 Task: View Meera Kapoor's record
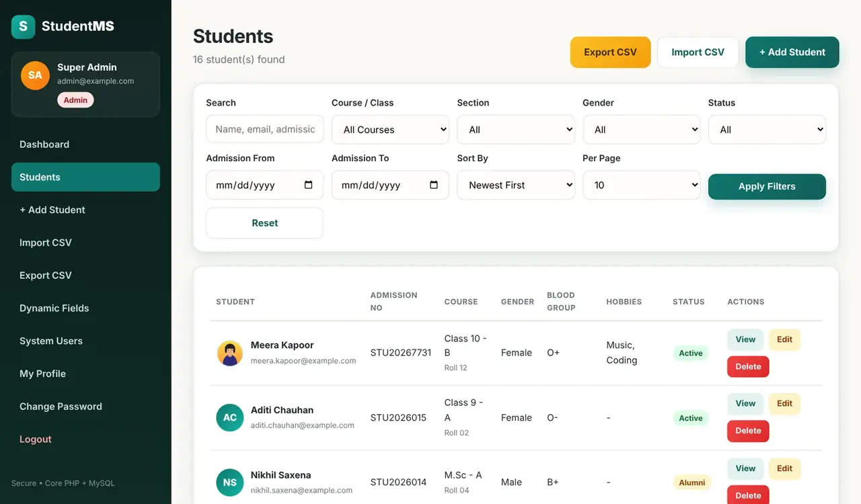(x=745, y=339)
